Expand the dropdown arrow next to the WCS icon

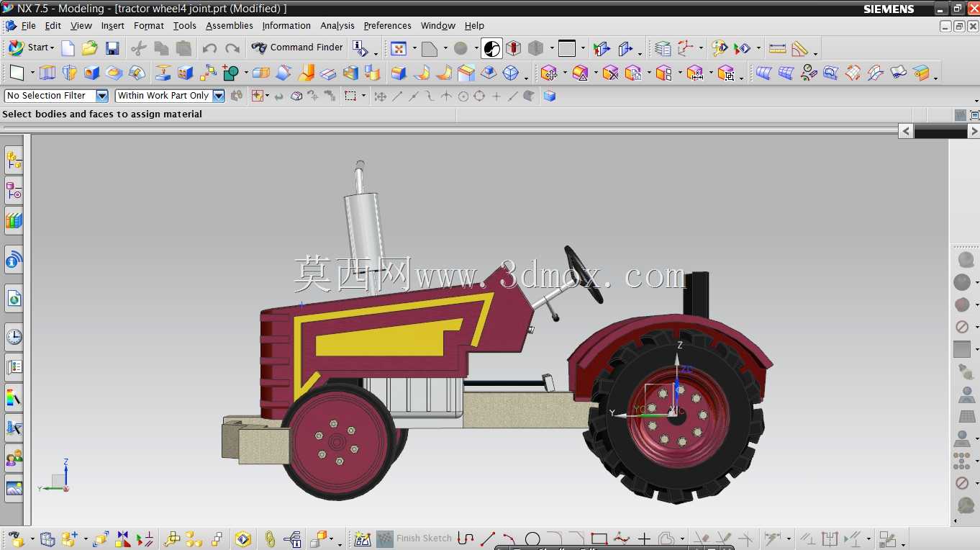tap(701, 48)
